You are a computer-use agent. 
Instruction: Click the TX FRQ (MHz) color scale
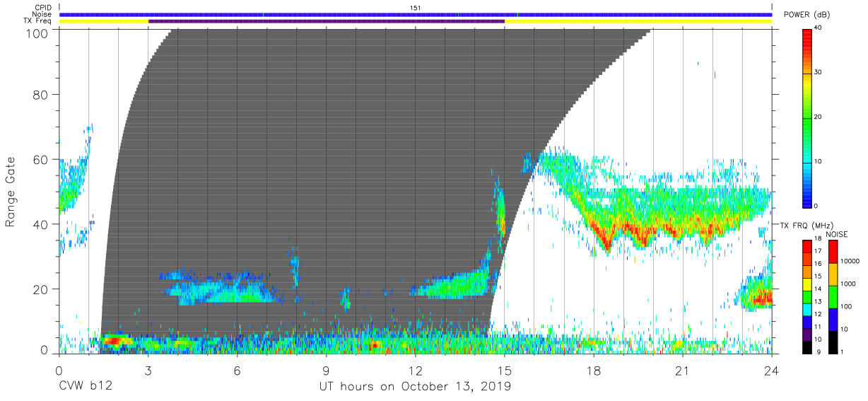(808, 296)
